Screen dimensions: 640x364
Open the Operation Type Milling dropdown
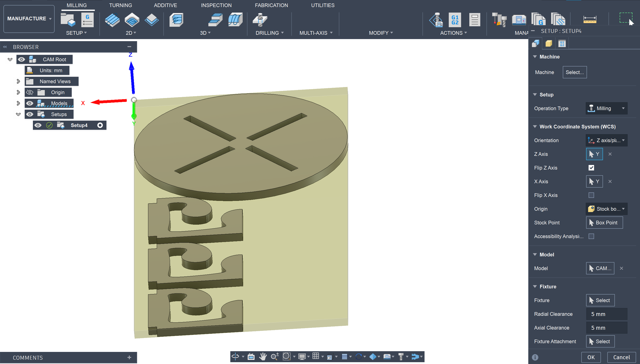tap(606, 109)
